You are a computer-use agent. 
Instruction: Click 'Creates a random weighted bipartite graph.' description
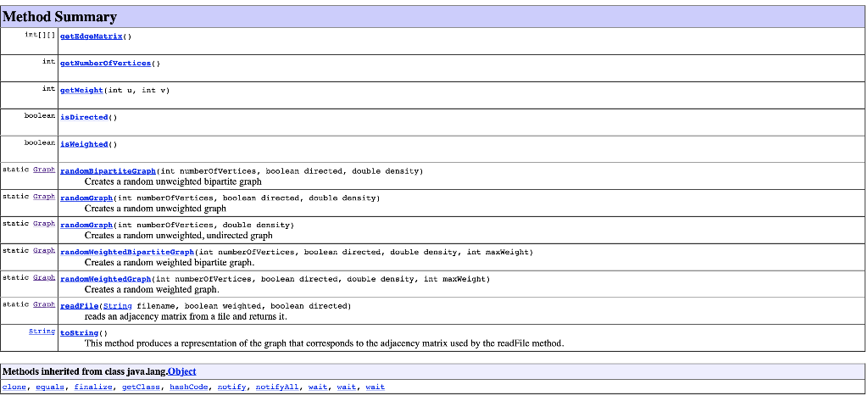170,263
